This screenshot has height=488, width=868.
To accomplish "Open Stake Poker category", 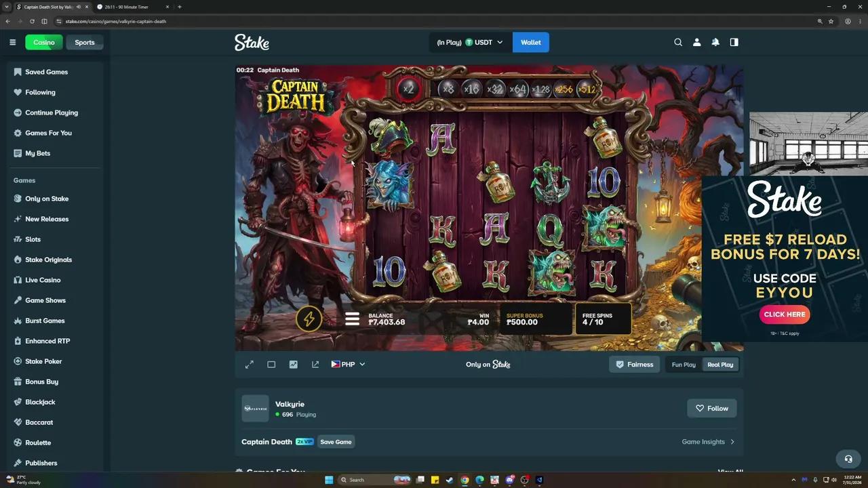I will coord(55,361).
